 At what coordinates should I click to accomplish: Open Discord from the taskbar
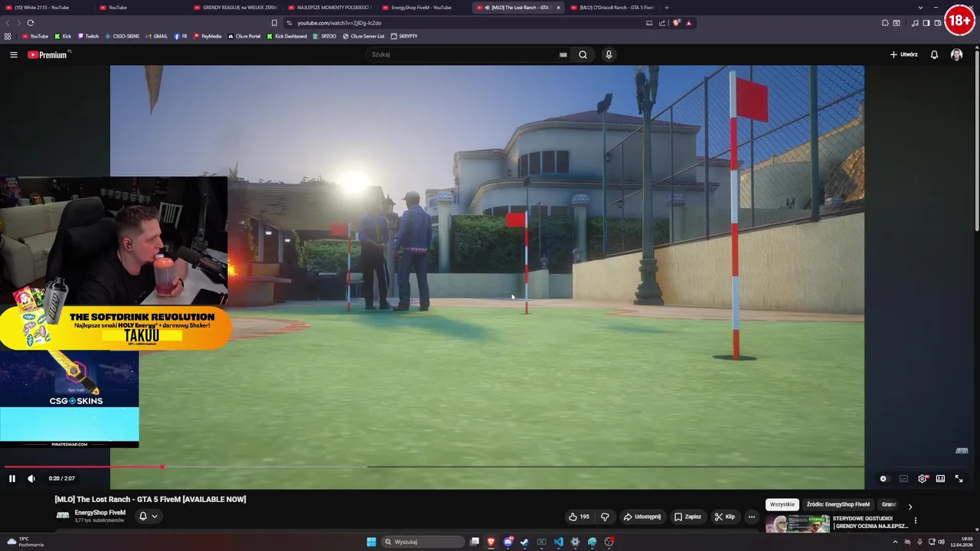click(x=508, y=542)
